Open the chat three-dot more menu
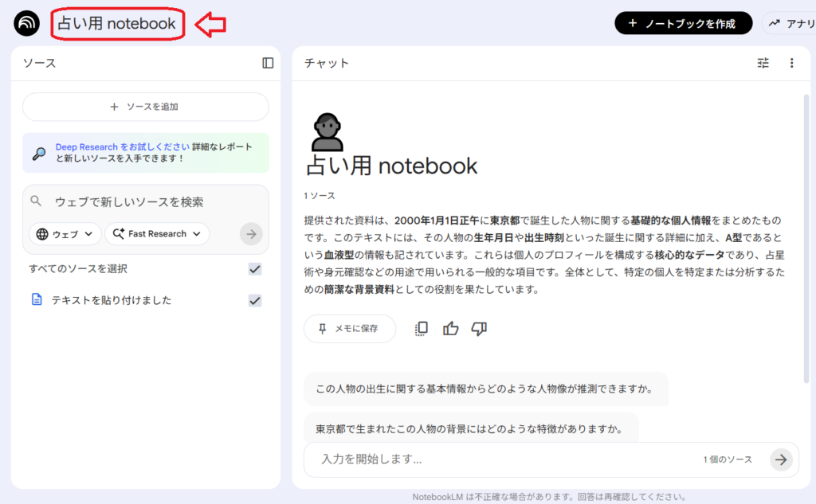This screenshot has height=504, width=816. (x=791, y=63)
